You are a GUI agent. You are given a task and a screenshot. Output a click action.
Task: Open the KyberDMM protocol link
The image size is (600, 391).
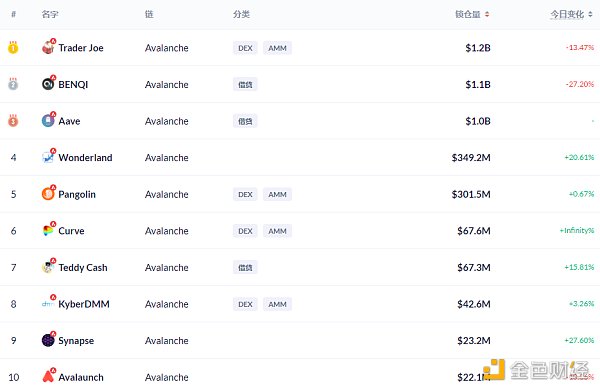point(84,304)
